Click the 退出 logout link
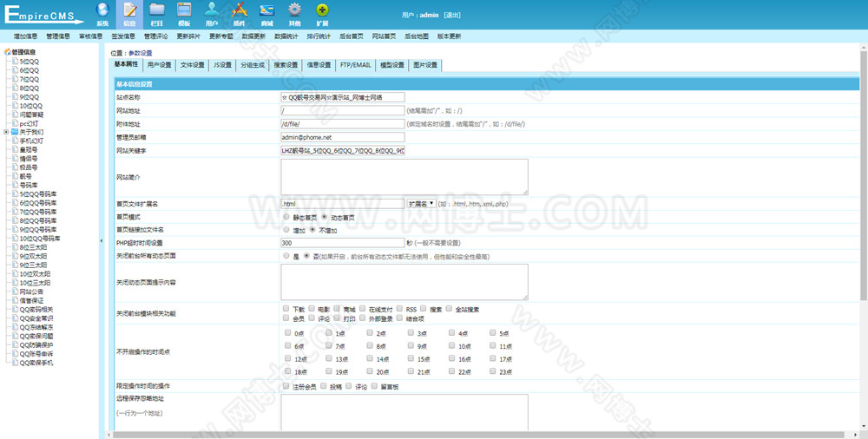 point(452,15)
